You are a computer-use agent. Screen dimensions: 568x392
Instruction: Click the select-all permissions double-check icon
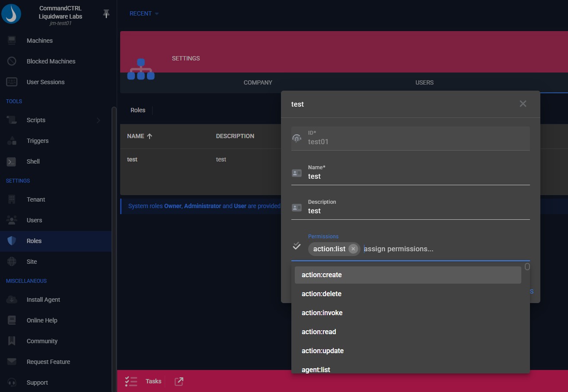tap(297, 246)
